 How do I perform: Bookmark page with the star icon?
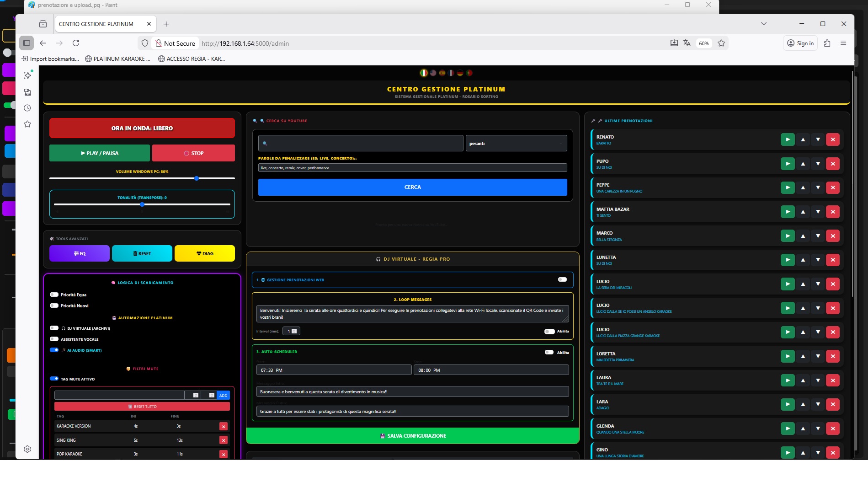coord(721,43)
